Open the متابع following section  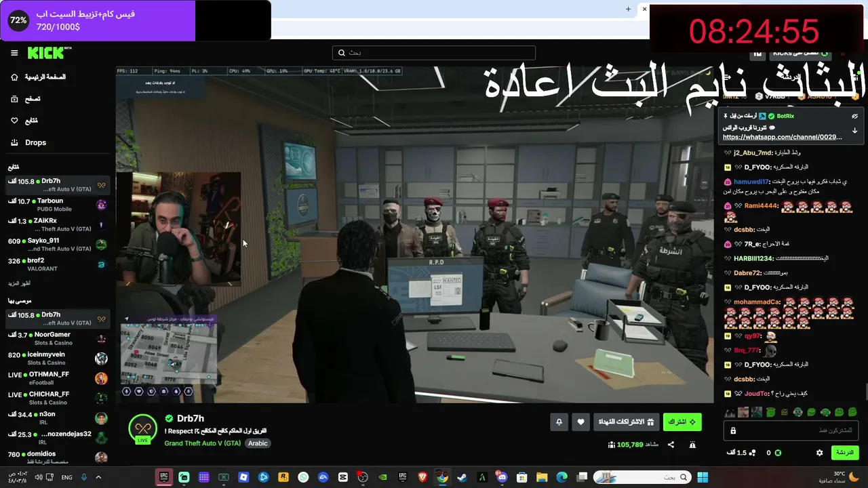coord(24,121)
